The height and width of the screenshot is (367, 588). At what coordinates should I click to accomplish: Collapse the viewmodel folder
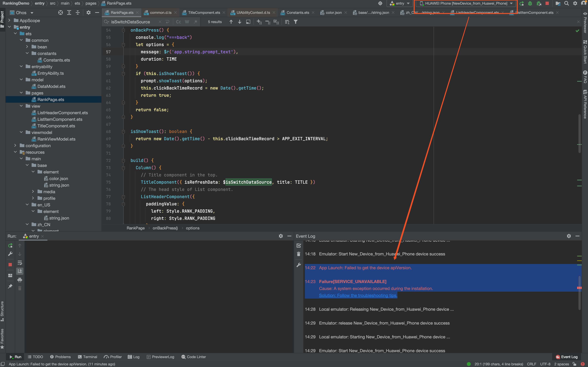pyautogui.click(x=21, y=132)
